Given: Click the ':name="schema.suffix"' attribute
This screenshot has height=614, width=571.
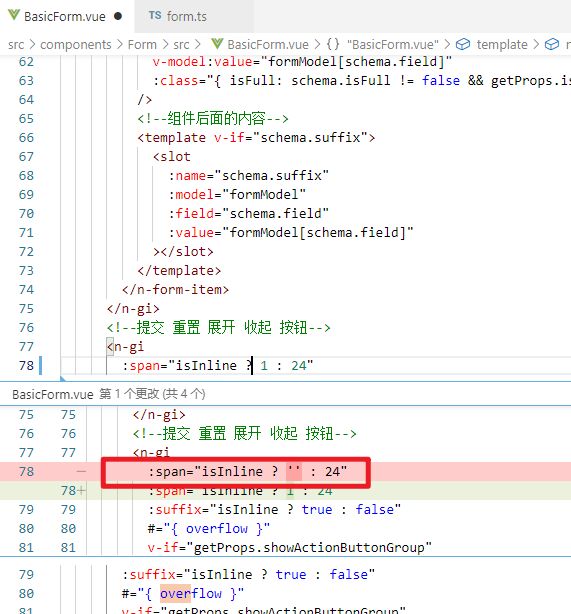Looking at the screenshot, I should tap(248, 176).
